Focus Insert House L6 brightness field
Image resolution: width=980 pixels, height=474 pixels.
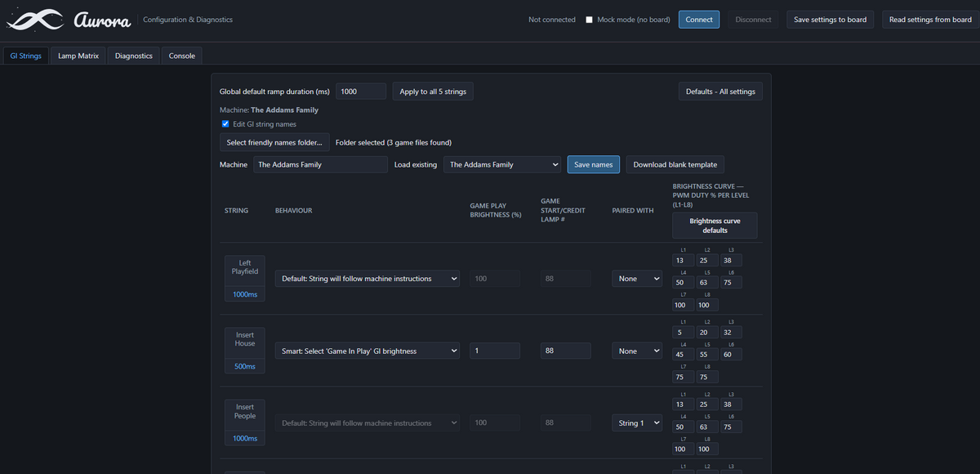click(732, 355)
